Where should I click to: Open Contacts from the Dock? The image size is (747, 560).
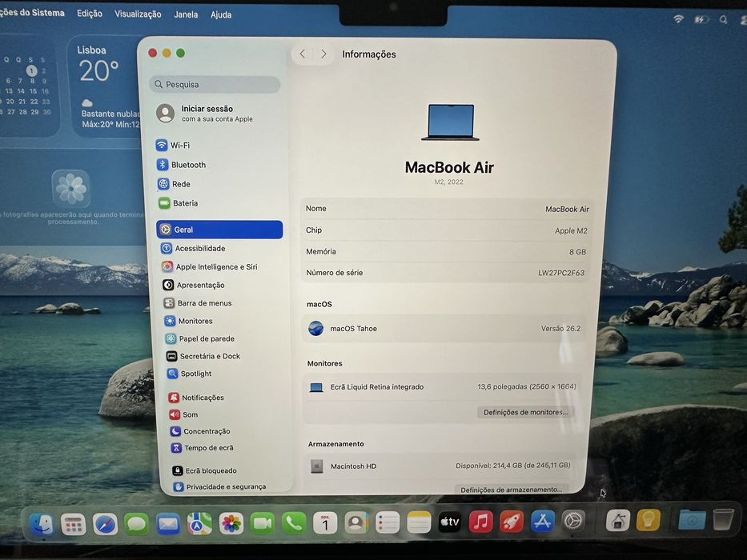click(356, 523)
